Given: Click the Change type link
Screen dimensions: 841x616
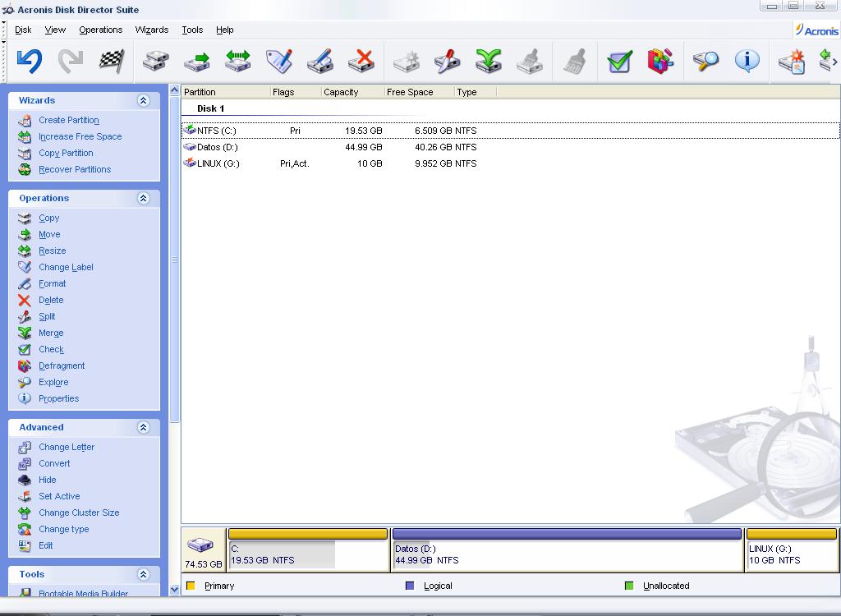Looking at the screenshot, I should click(64, 529).
